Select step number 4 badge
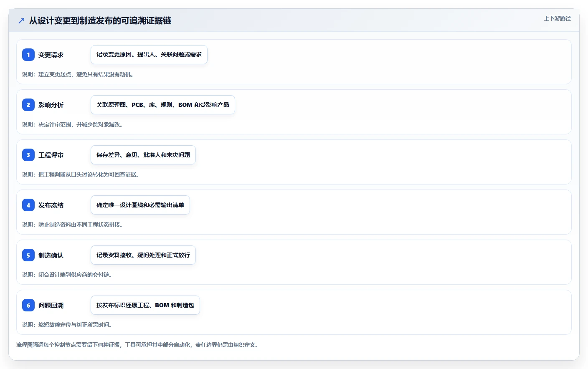 28,205
